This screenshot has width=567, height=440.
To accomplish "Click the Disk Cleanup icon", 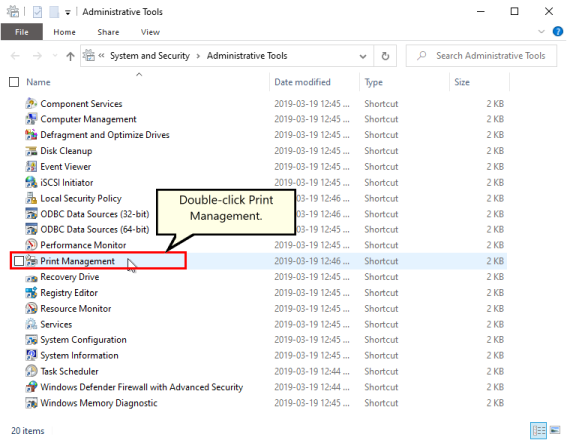I will [x=31, y=151].
